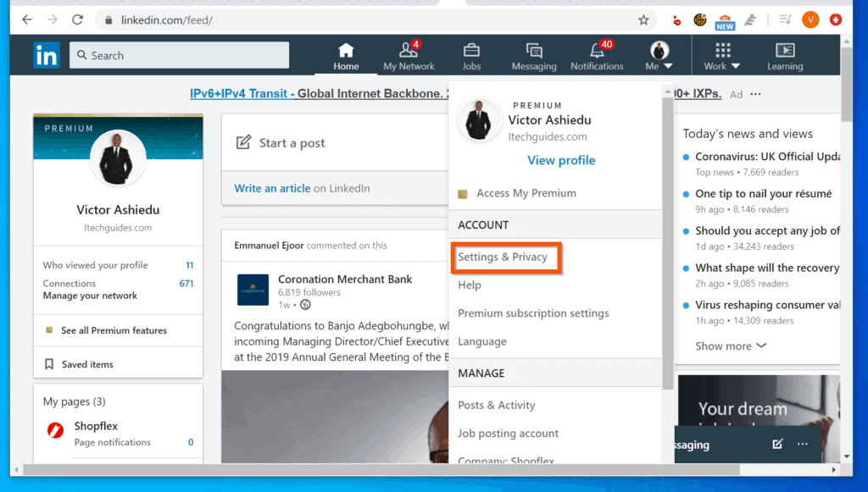Open ad options three-dot menu
Viewport: 868px width, 492px height.
click(755, 94)
